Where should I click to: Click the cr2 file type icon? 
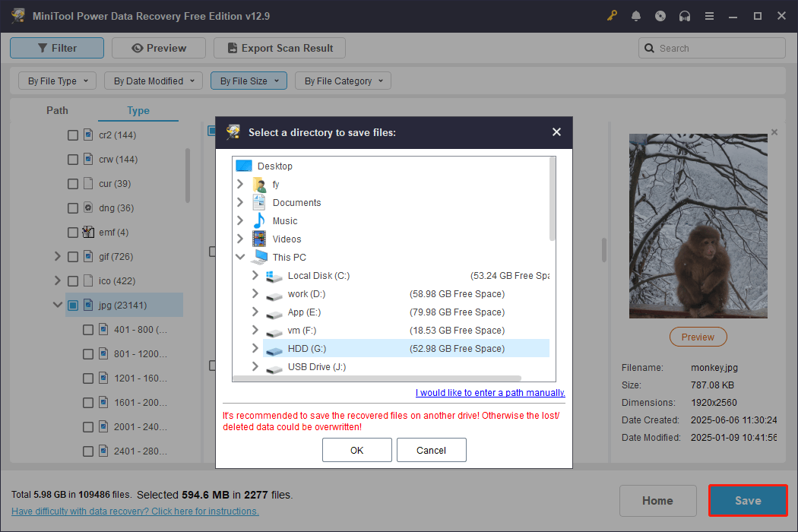tap(88, 135)
